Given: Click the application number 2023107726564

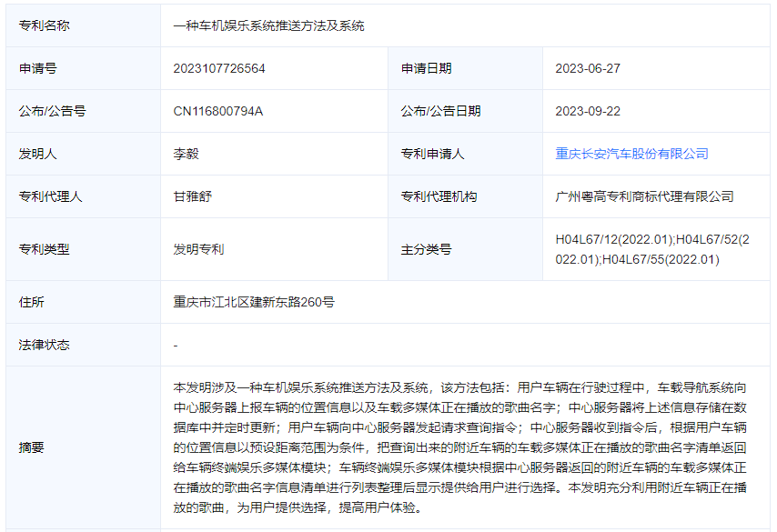Looking at the screenshot, I should pos(219,68).
